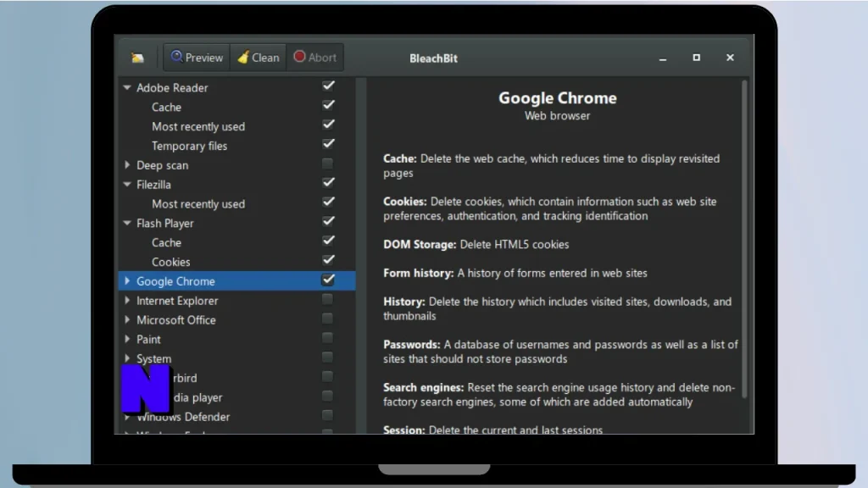This screenshot has width=868, height=488.
Task: Expand the System tree node
Action: tap(127, 358)
